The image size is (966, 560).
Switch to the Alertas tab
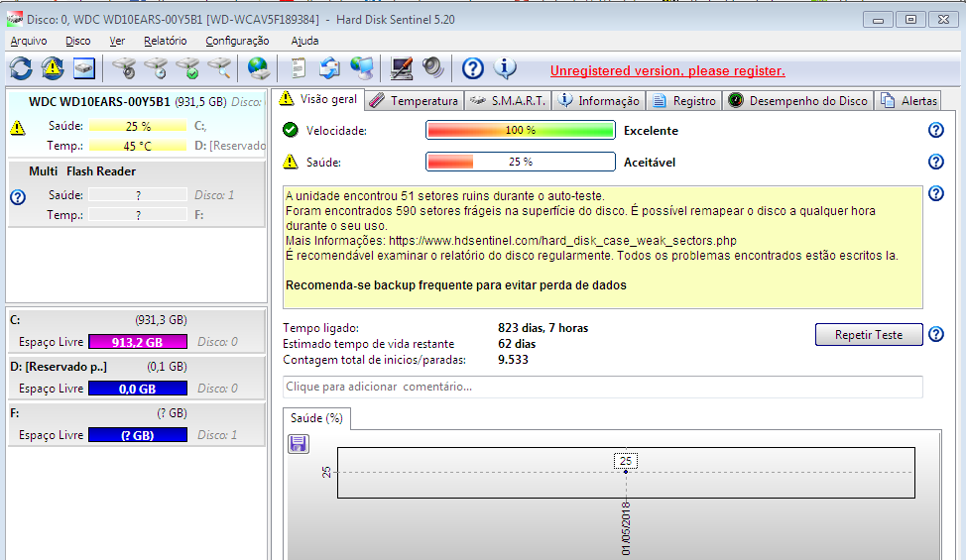click(908, 101)
